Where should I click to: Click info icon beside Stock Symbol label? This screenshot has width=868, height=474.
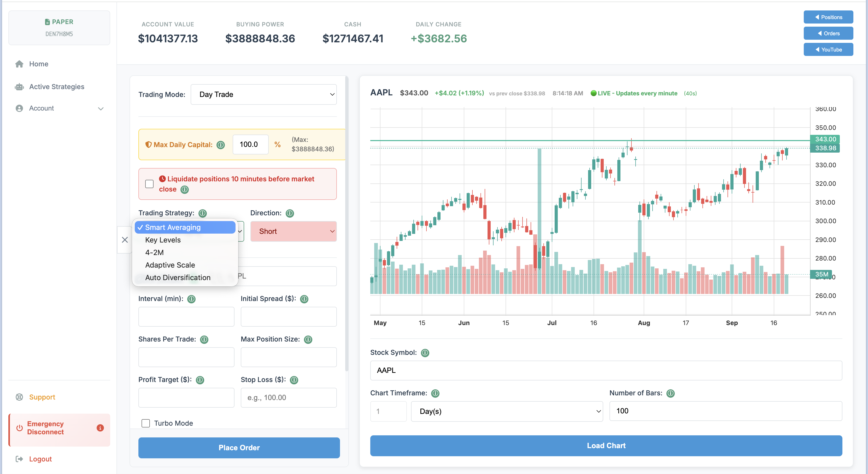pos(425,353)
